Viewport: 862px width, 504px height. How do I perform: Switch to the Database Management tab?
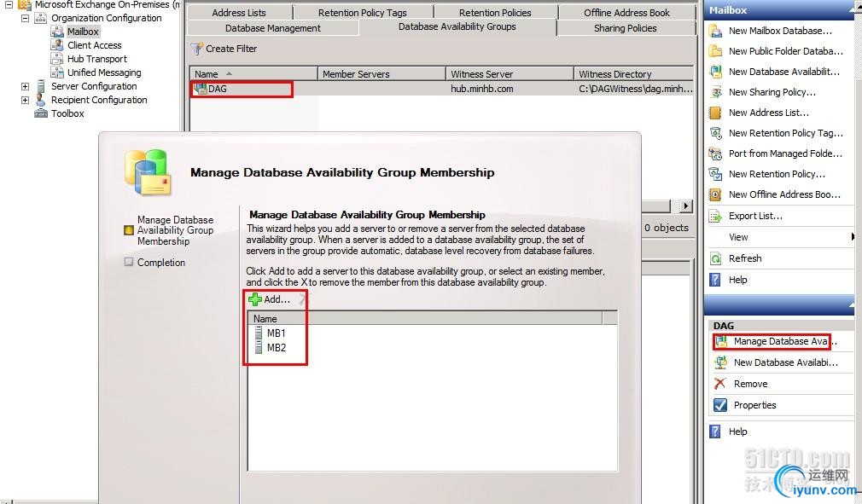click(273, 28)
